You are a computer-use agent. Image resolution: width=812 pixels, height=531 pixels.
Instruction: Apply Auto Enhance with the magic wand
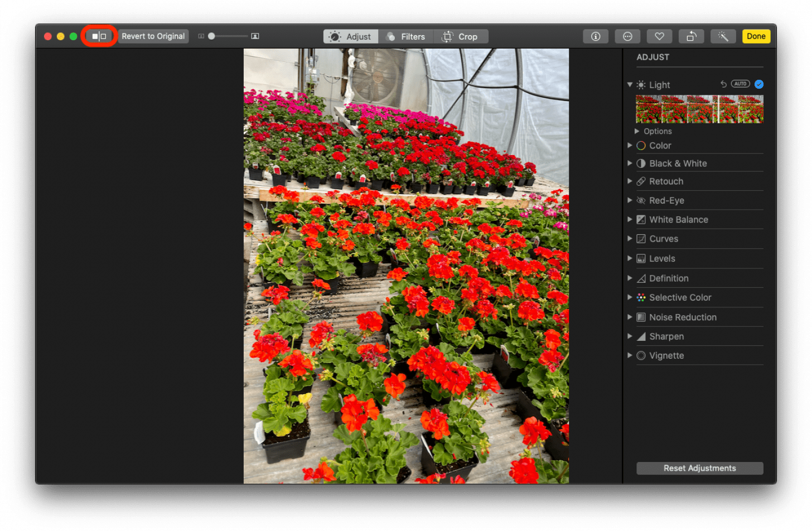(x=723, y=36)
